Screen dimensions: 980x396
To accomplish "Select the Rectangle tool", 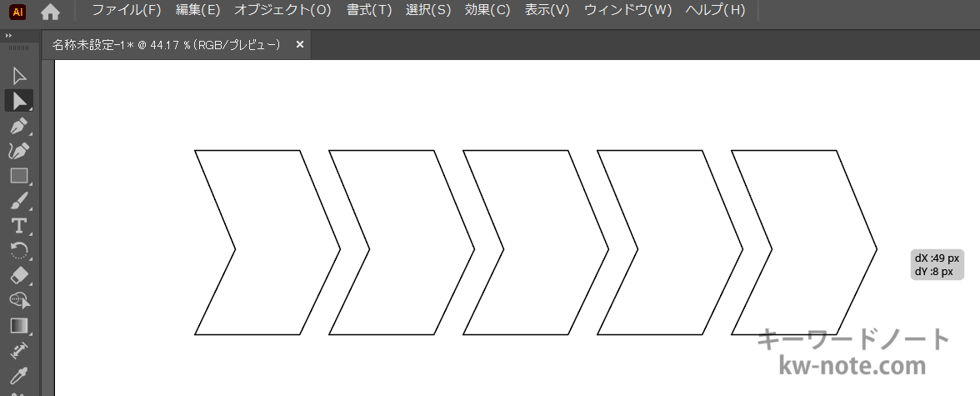I will click(x=19, y=176).
